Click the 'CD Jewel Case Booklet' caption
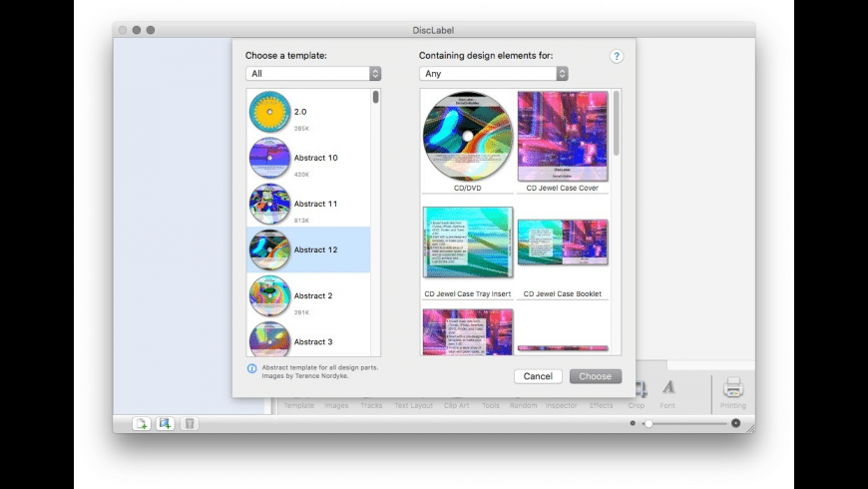Image resolution: width=868 pixels, height=489 pixels. (x=563, y=294)
